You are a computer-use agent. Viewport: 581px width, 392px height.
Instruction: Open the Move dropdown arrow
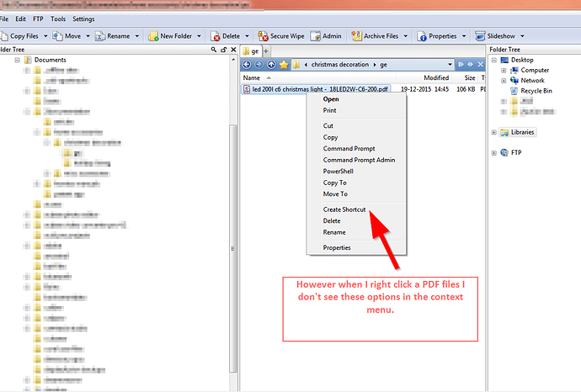88,36
